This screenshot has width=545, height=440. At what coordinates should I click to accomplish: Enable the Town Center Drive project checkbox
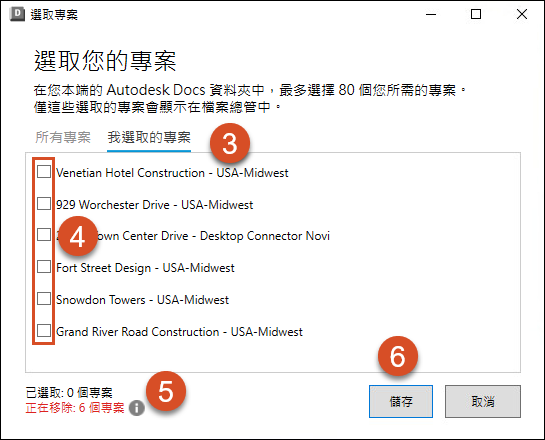click(x=44, y=235)
